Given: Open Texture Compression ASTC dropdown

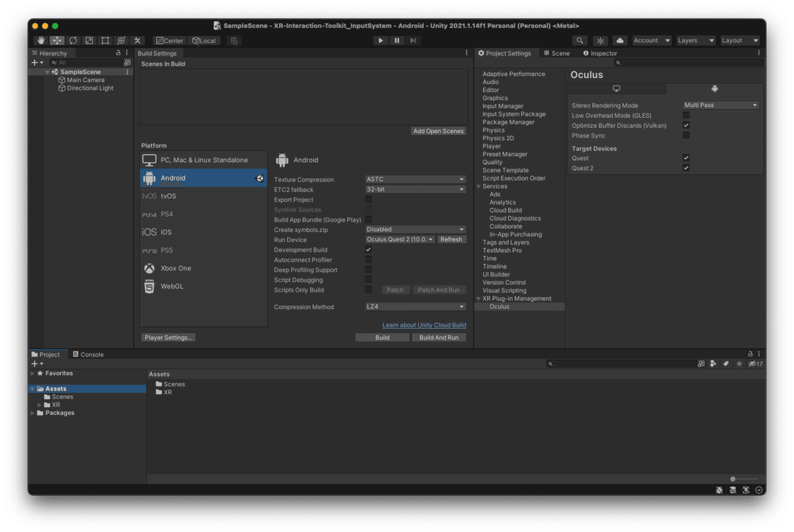Looking at the screenshot, I should point(416,179).
